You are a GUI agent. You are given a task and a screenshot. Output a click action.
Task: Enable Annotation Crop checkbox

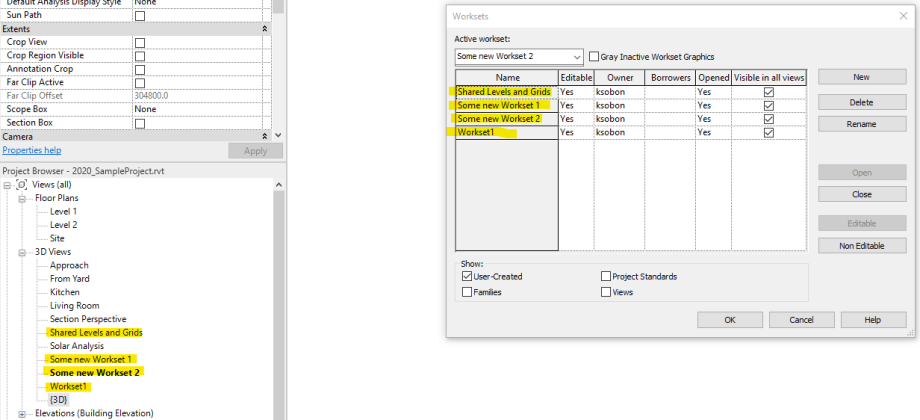(x=140, y=69)
